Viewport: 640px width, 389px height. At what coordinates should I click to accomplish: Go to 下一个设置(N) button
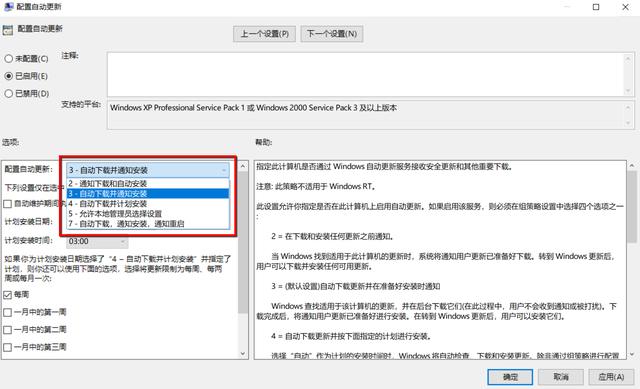point(332,34)
